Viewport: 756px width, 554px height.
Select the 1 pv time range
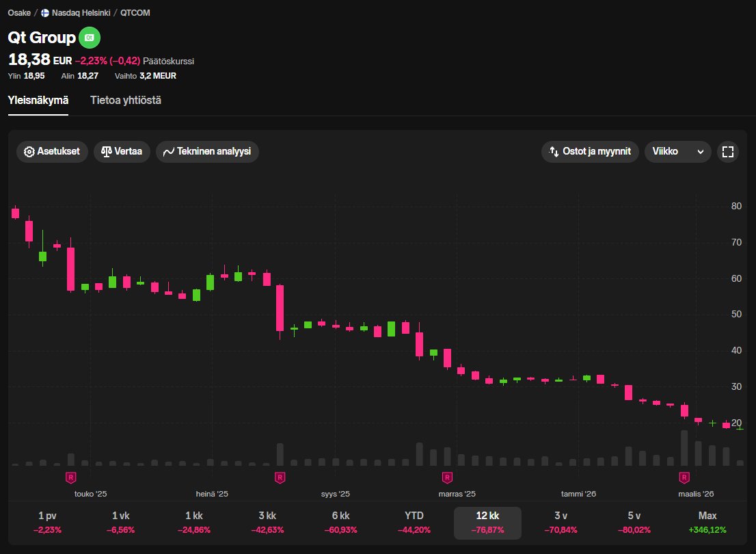click(x=47, y=523)
